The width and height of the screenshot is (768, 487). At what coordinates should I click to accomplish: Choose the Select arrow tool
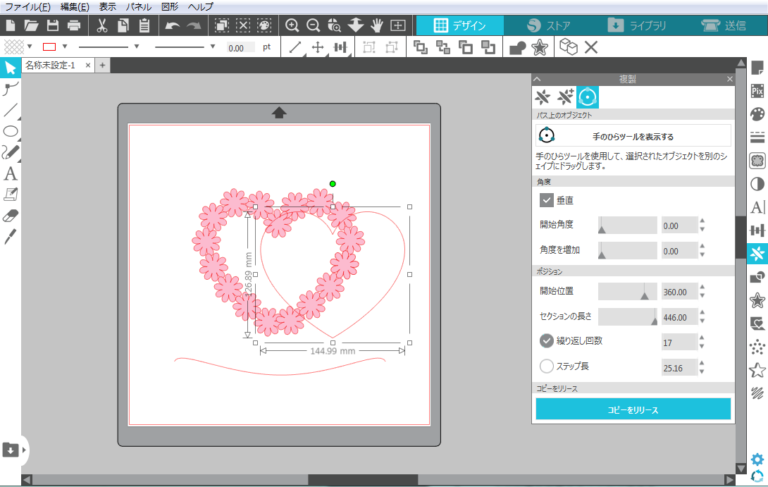pos(10,68)
